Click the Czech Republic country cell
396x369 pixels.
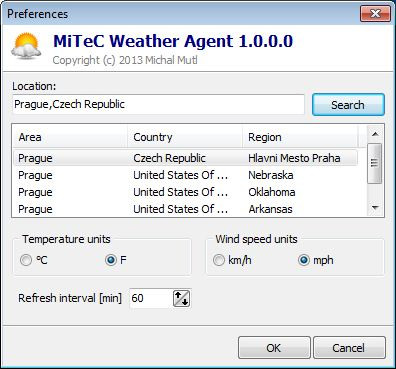(x=169, y=158)
